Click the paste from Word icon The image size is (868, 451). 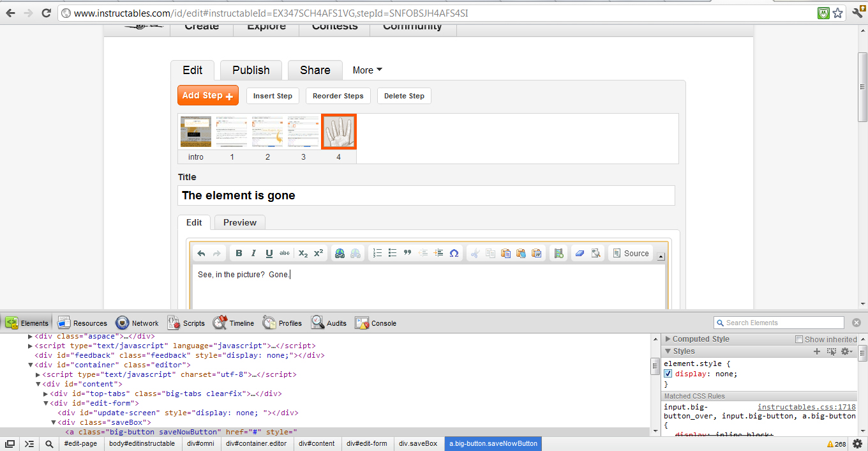537,254
